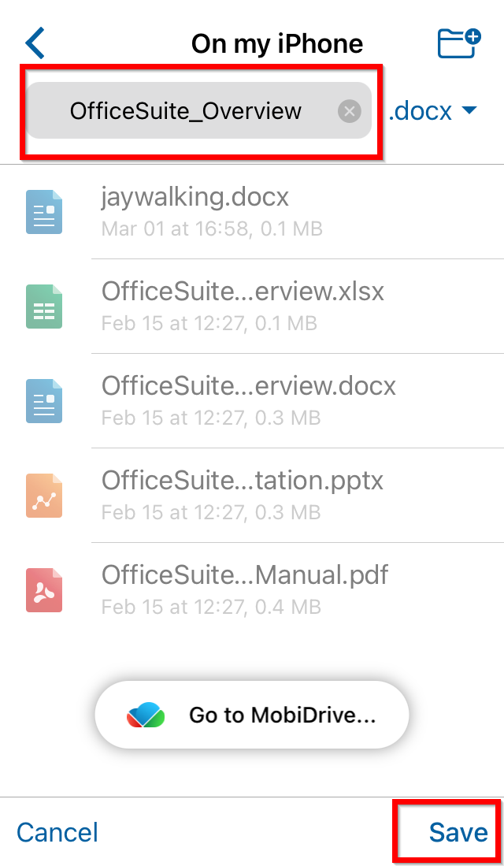Click the MobiDrive cloud logo icon
This screenshot has width=504, height=866.
[146, 715]
